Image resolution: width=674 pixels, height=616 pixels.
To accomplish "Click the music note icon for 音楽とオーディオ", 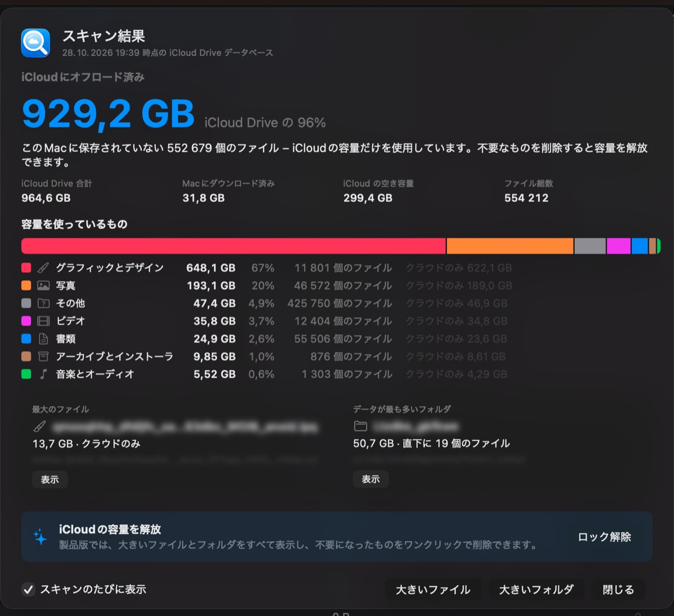I will coord(43,374).
